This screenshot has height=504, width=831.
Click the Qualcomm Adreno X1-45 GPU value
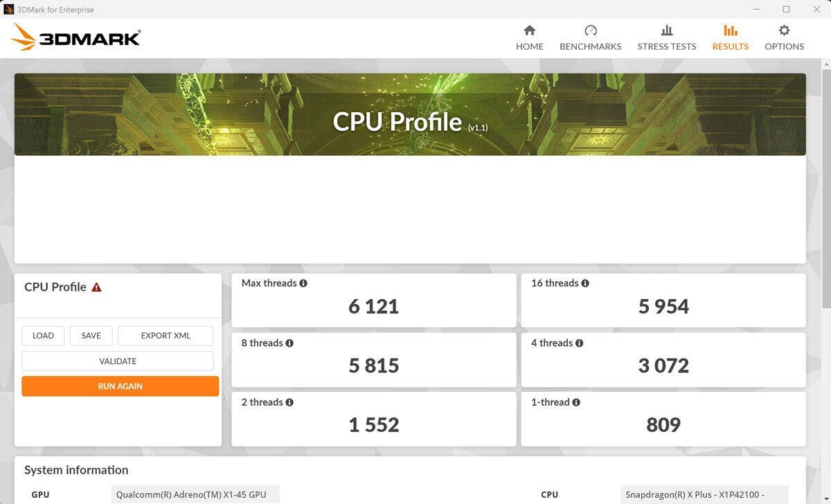195,494
